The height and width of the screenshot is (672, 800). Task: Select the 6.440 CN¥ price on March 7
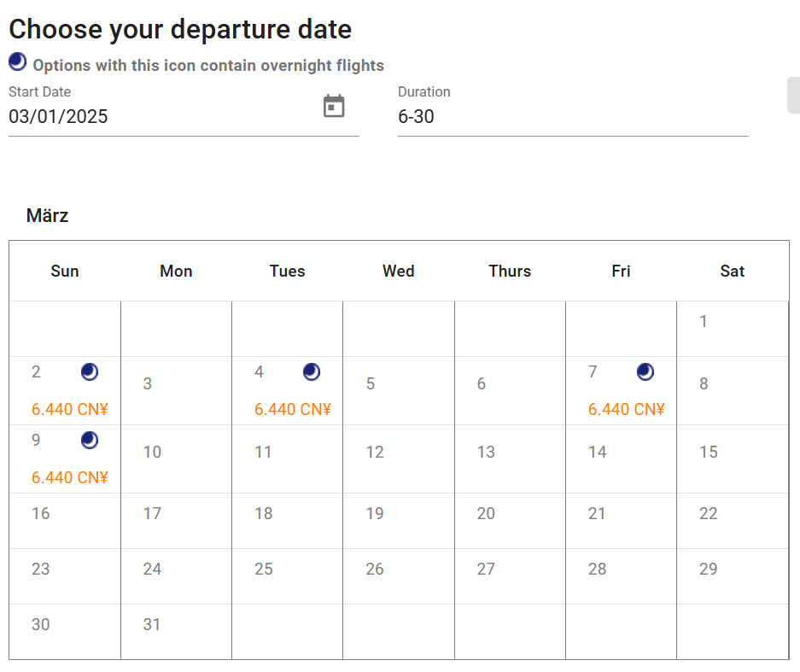pos(627,409)
